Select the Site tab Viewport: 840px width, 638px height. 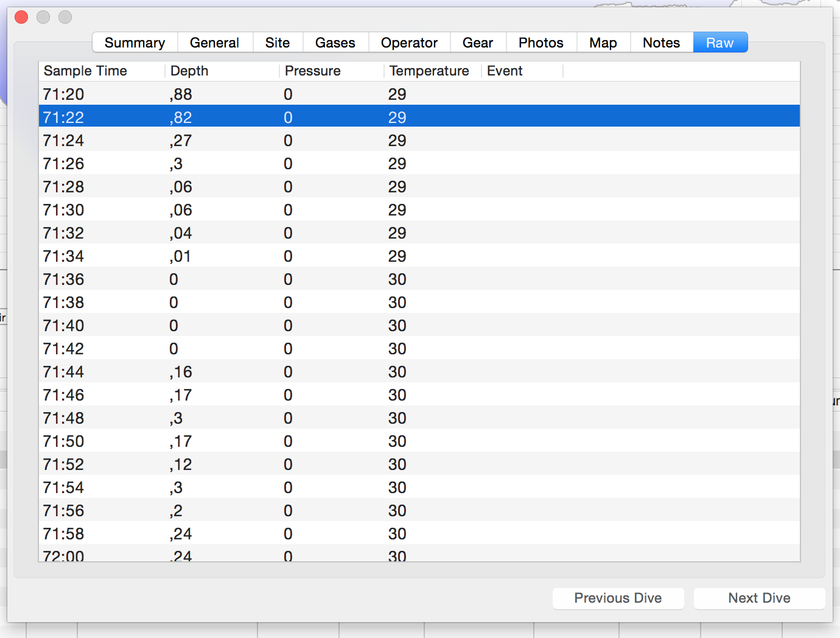pyautogui.click(x=278, y=43)
